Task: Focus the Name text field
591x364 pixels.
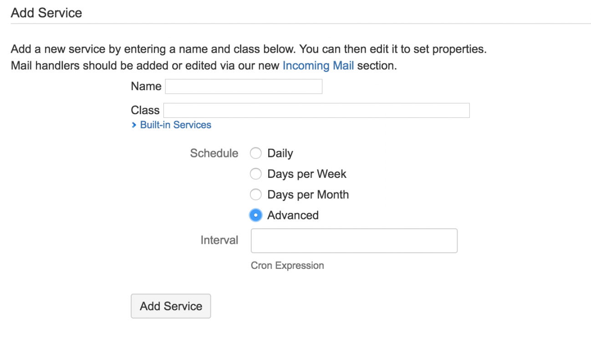Action: pos(244,86)
